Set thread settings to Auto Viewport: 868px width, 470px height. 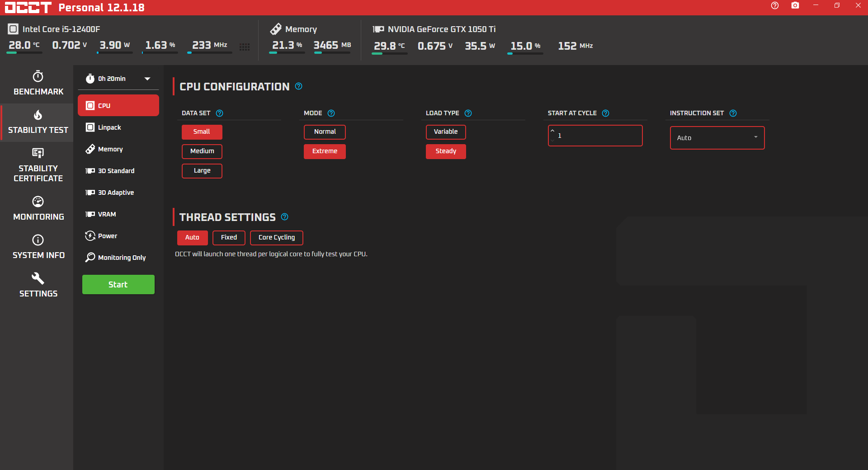click(193, 238)
